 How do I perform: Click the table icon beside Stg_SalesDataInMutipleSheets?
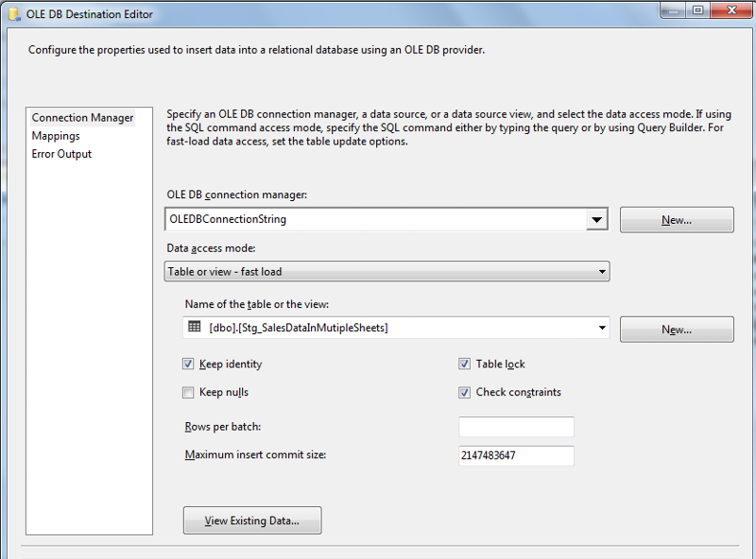tap(195, 327)
